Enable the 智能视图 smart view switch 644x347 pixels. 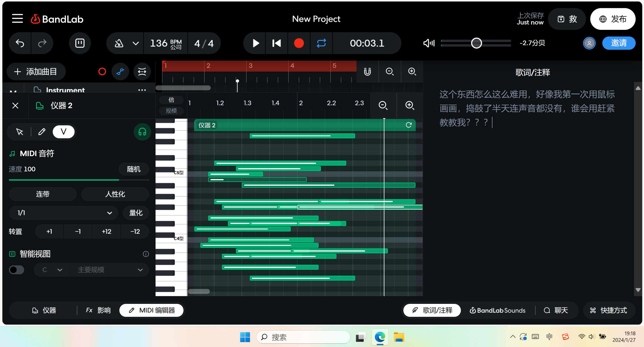(16, 270)
